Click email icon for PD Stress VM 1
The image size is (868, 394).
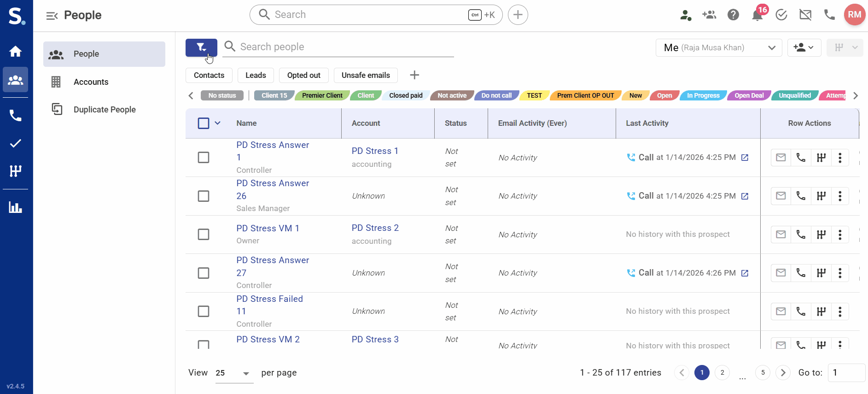[x=781, y=235]
